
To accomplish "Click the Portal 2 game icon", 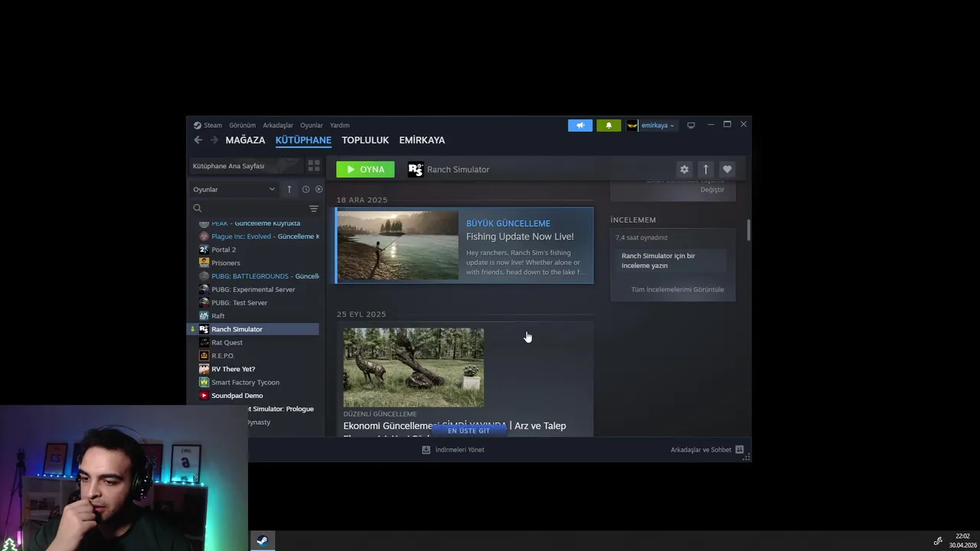I will 204,249.
